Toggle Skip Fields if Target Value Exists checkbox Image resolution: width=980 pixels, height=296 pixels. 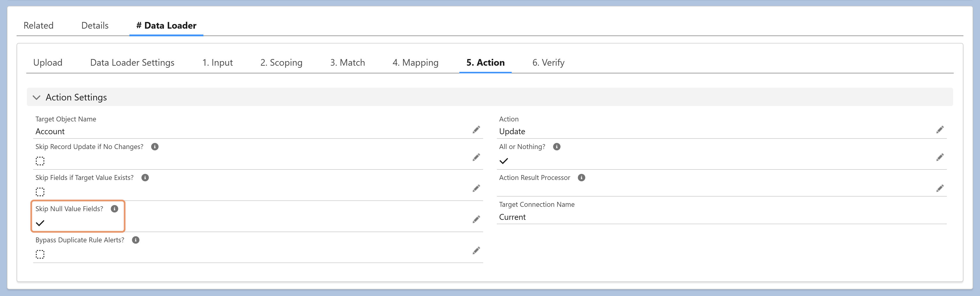[40, 192]
